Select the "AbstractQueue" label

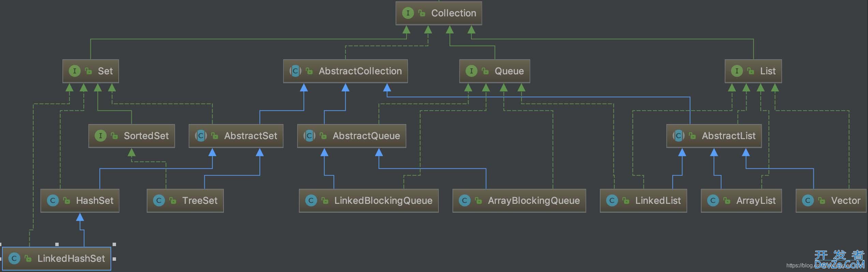click(x=366, y=136)
